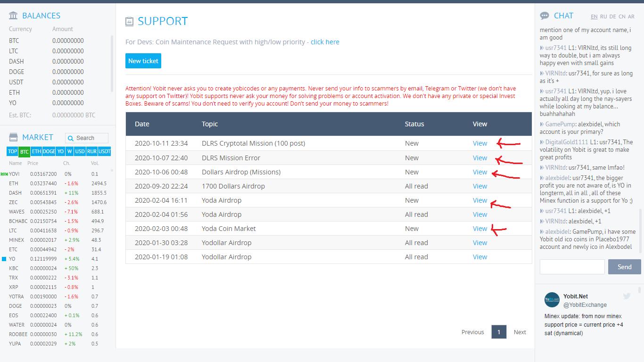Viewport: 644px width, 362px height.
Task: Click the Chat speech bubble icon
Action: point(545,16)
